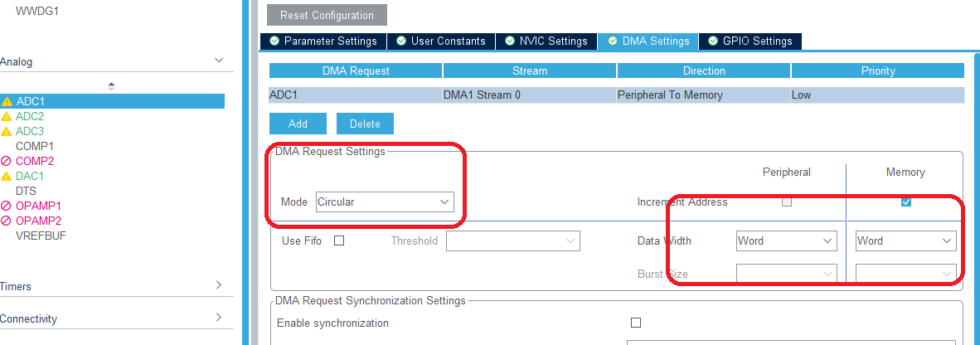Click the Add button
Screen dimensions: 980x345
click(298, 124)
